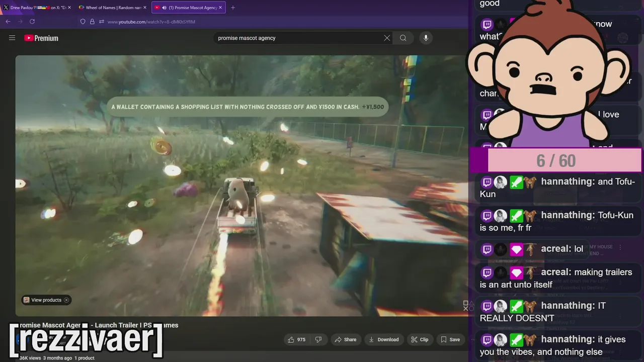This screenshot has width=644, height=362.
Task: Go forward with the browser forward arrow
Action: (20, 22)
